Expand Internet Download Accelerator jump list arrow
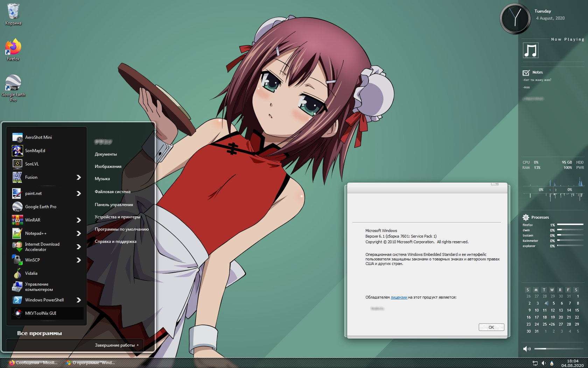 click(79, 247)
